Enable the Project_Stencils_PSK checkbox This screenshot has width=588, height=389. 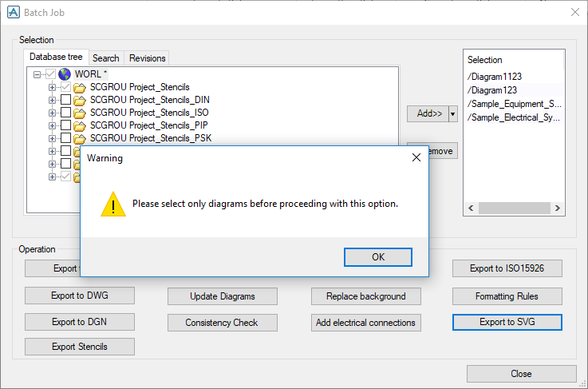(x=65, y=138)
